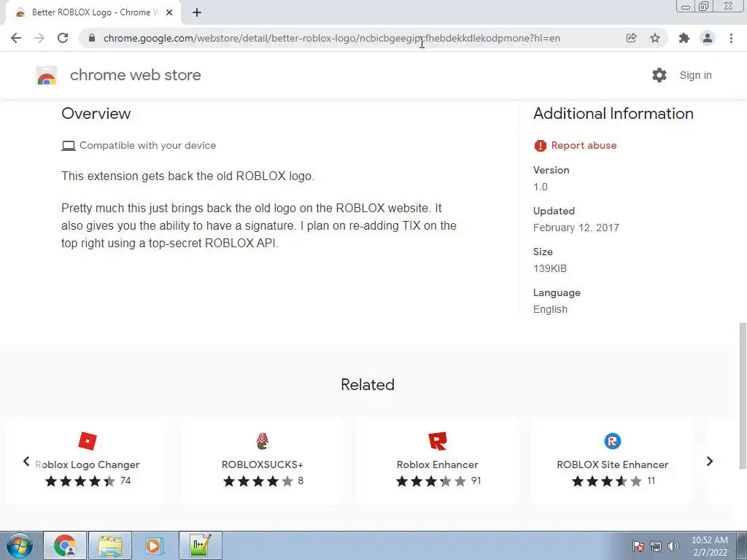Viewport: 747px width, 560px height.
Task: Click the padlock site info icon
Action: [92, 38]
